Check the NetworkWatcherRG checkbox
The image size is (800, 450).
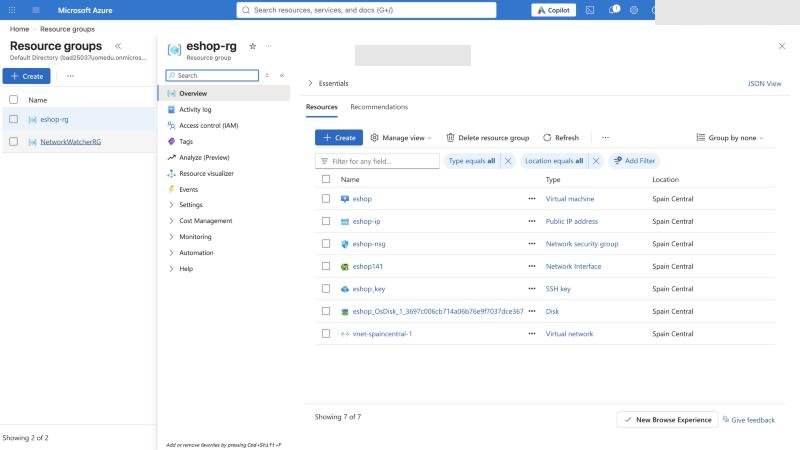[13, 141]
